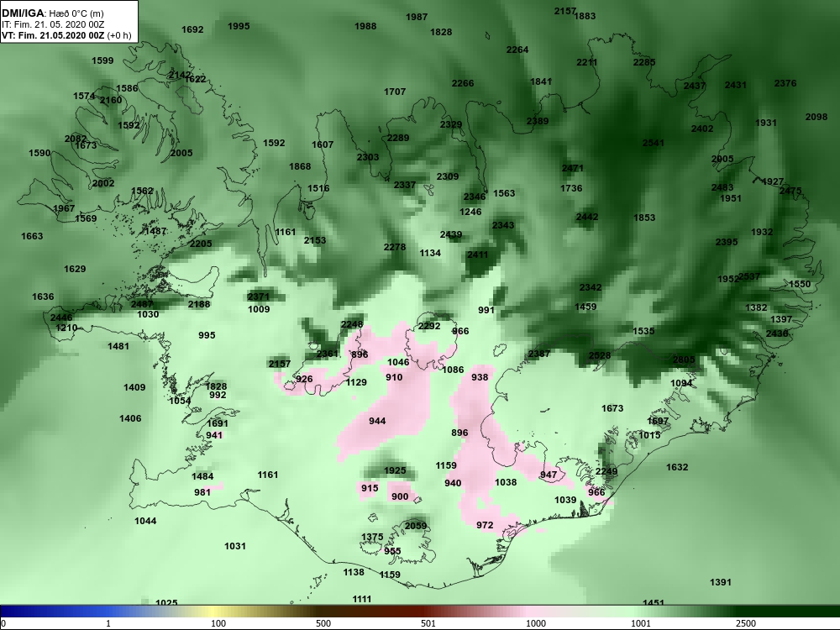This screenshot has width=840, height=630.
Task: Click the map value 1599
Action: coord(102,60)
